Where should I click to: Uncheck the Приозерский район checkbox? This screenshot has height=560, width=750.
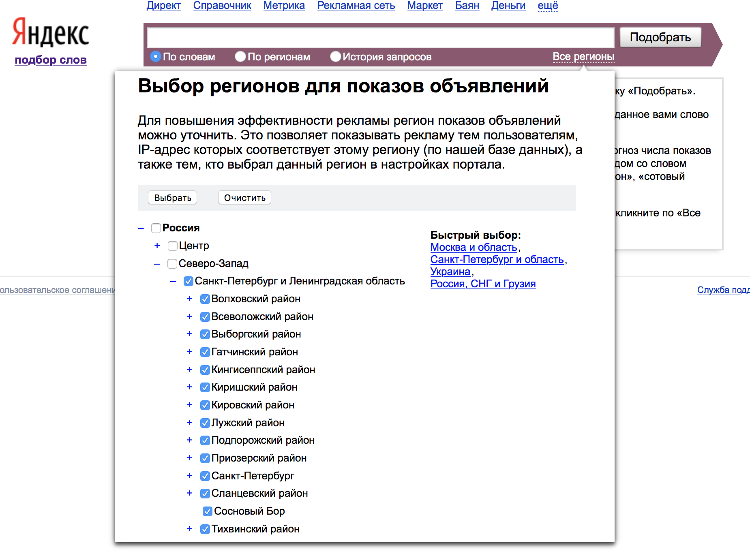pyautogui.click(x=205, y=458)
